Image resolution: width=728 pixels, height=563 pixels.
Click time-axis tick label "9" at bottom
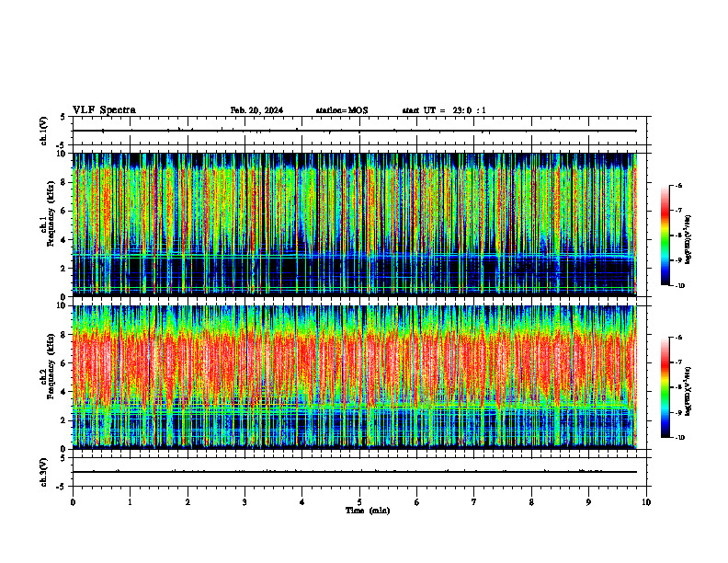point(588,502)
